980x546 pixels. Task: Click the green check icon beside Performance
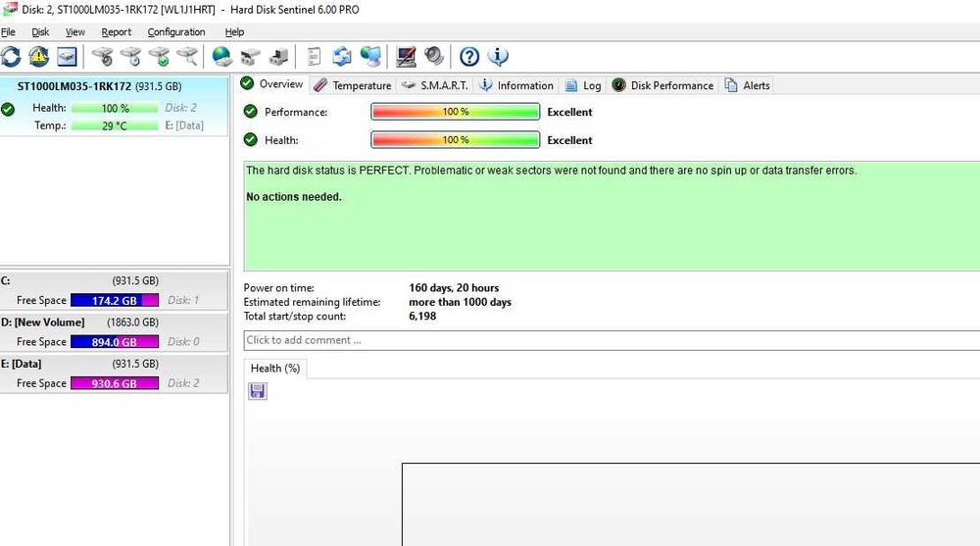click(251, 112)
